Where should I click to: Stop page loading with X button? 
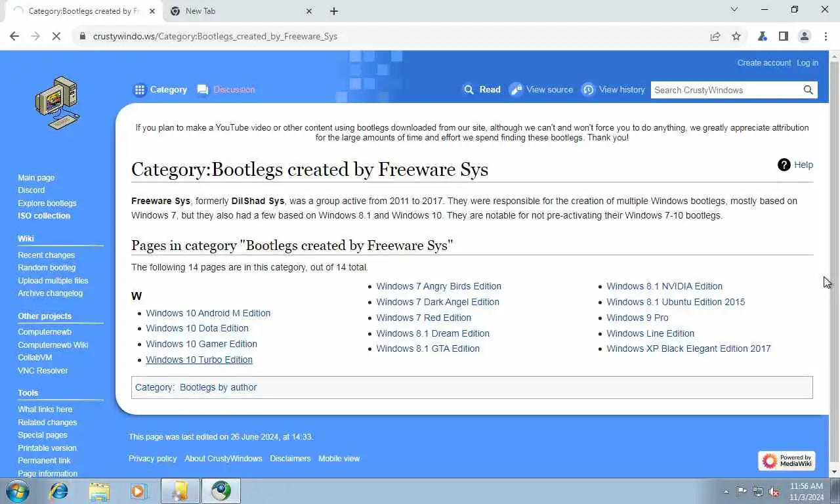(x=56, y=36)
